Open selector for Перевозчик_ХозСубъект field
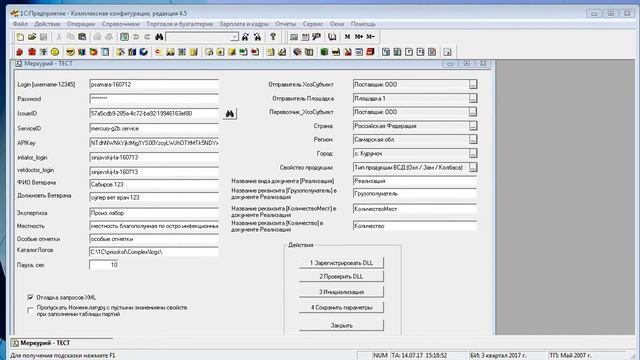The width and height of the screenshot is (640, 360). 473,112
